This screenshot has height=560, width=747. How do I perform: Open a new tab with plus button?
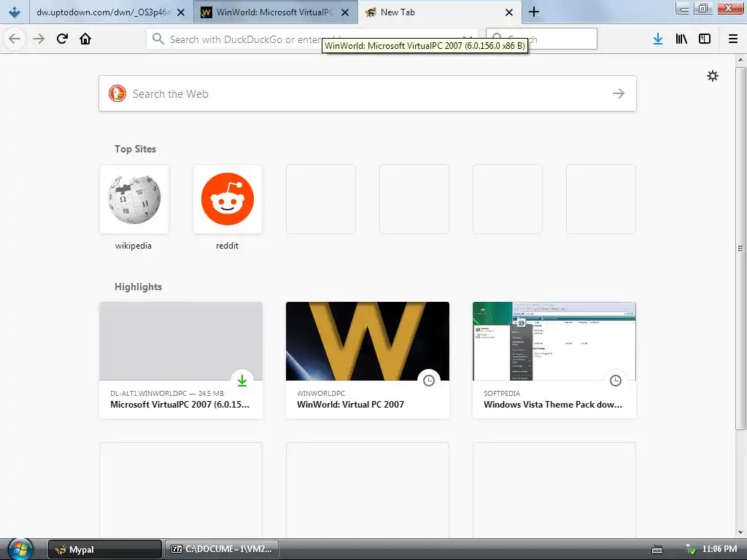pyautogui.click(x=533, y=12)
